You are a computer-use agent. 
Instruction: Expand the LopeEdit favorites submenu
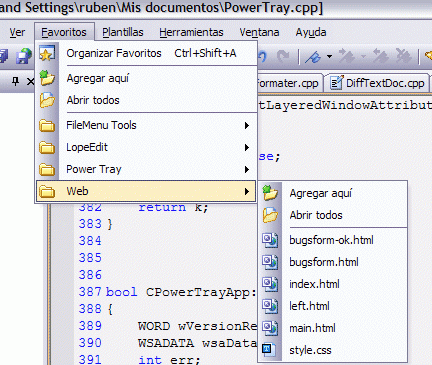point(146,147)
